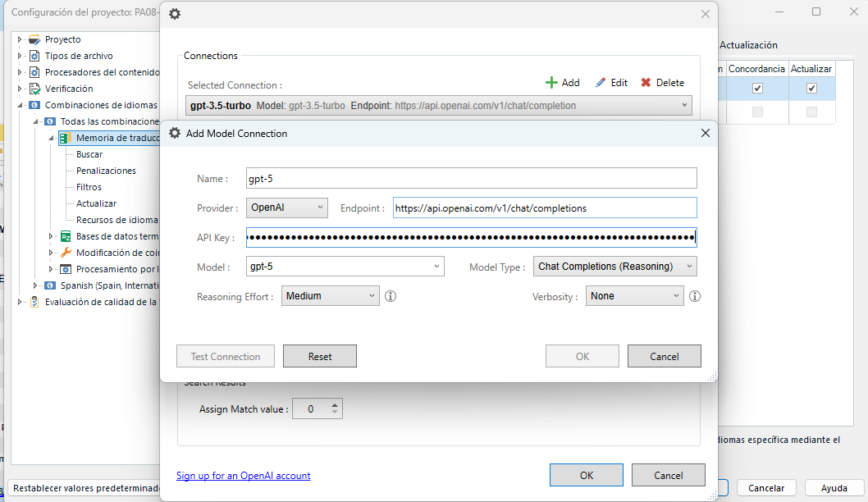Increase the Assign Match value stepper
The width and height of the screenshot is (868, 502).
coord(335,404)
